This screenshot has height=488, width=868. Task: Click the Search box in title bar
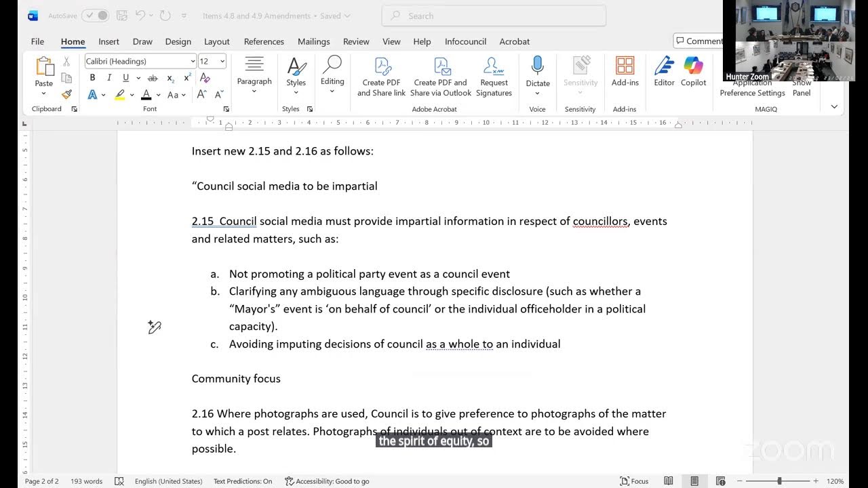pos(494,16)
